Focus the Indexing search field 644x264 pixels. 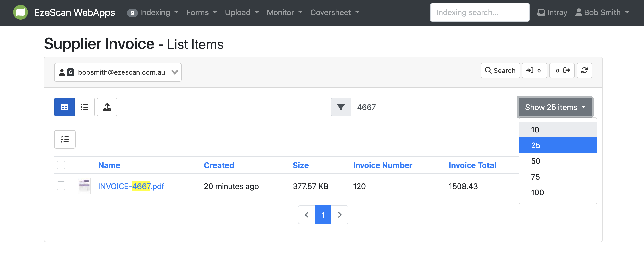coord(479,12)
